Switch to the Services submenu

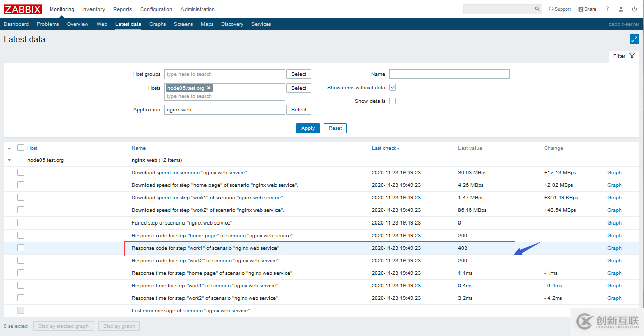[x=261, y=24]
